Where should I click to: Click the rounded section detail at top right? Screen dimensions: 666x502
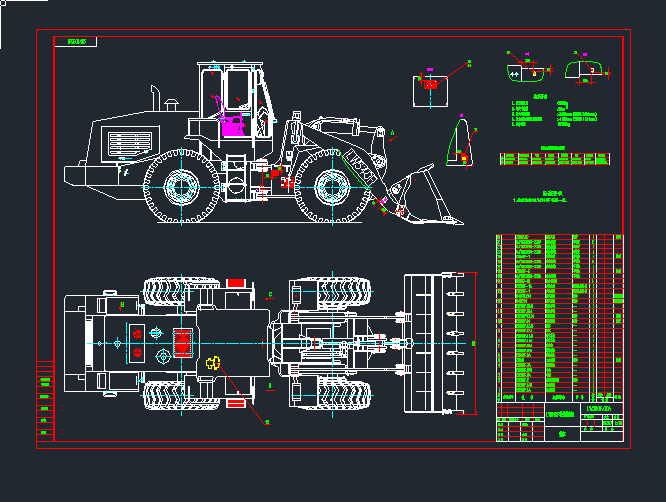click(586, 69)
